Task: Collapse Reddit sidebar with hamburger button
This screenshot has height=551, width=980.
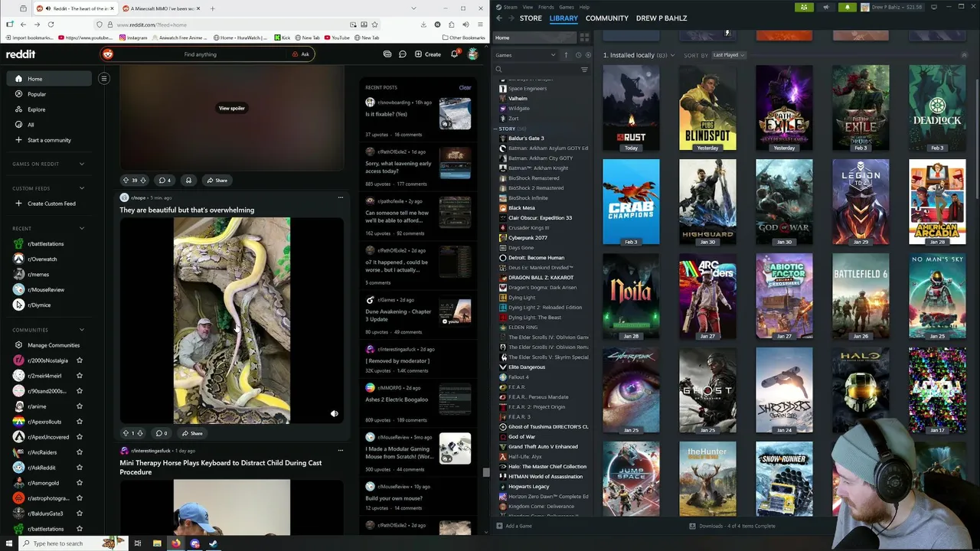Action: tap(104, 78)
